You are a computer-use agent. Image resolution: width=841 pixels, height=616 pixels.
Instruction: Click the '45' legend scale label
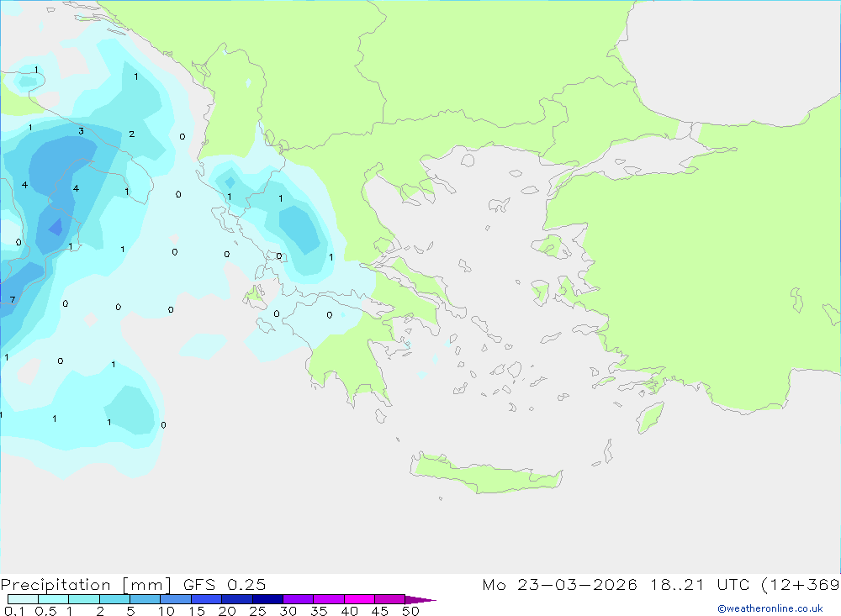tap(380, 611)
